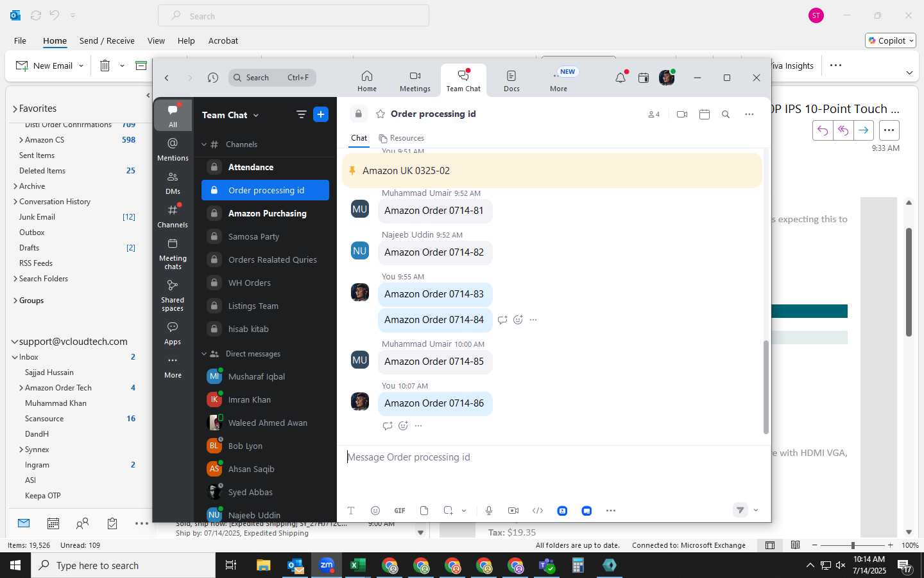Screen dimensions: 924x578
Task: Open more options for Amazon Order 0714-84
Action: click(533, 319)
